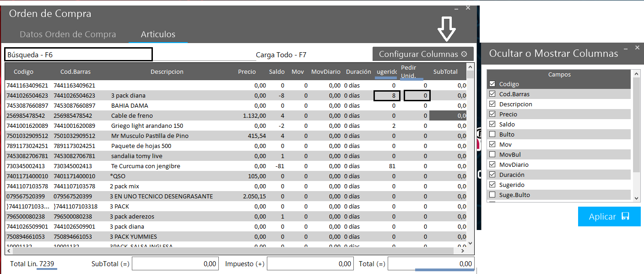This screenshot has height=274, width=644.
Task: Click the horizontal scrollbar right arrow
Action: coord(463,251)
